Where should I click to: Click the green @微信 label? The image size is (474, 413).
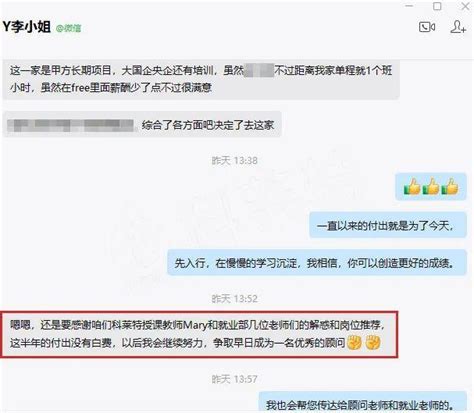tap(68, 28)
